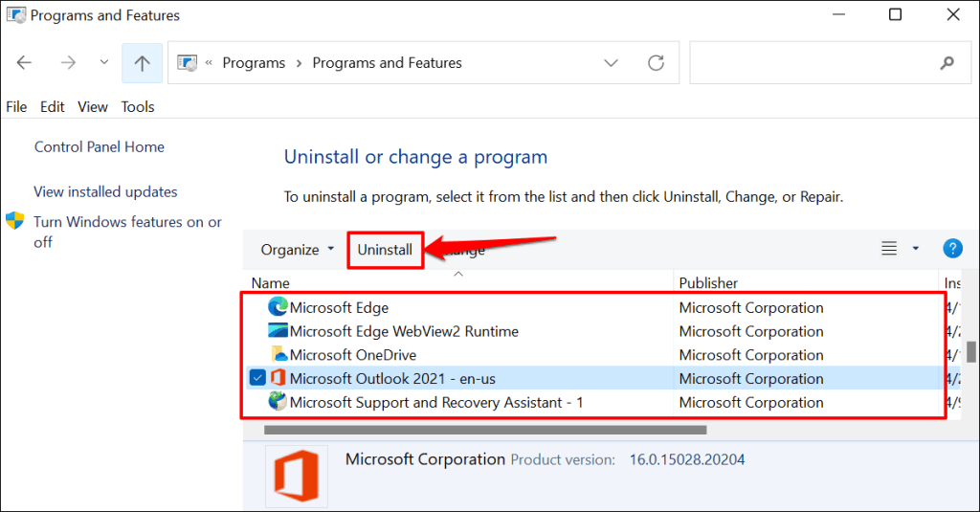Viewport: 980px width, 512px height.
Task: Open the File menu
Action: [x=16, y=107]
